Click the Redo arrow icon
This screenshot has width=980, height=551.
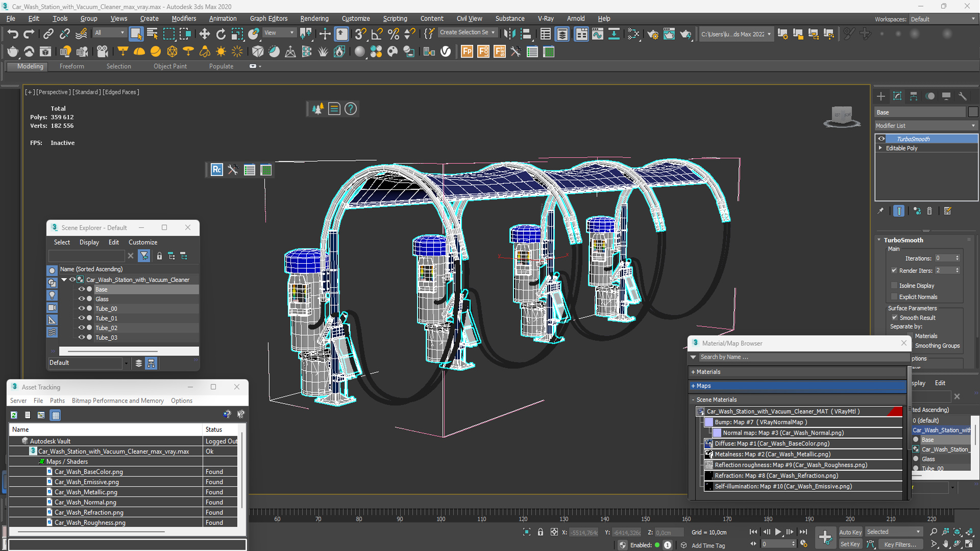click(29, 34)
